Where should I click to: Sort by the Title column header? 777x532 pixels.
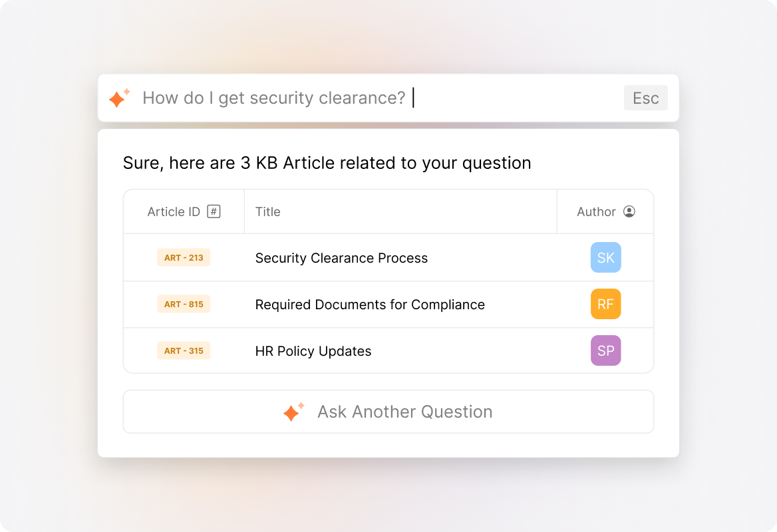(268, 211)
